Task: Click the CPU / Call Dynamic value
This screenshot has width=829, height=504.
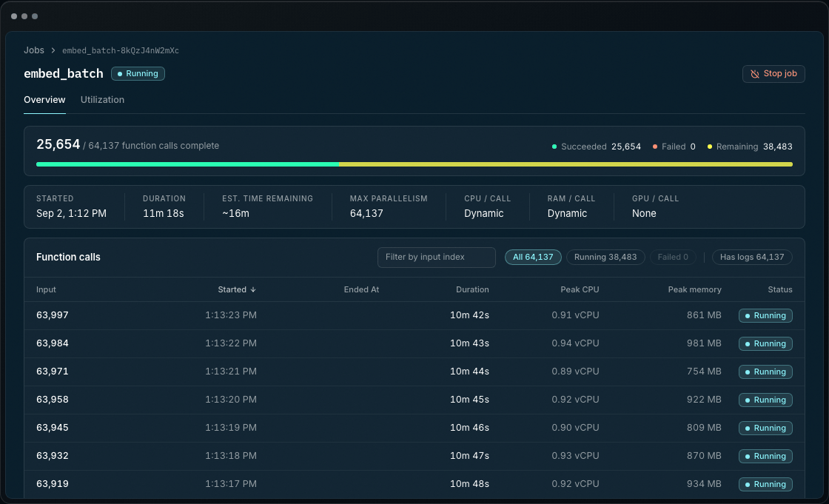Action: coord(484,213)
